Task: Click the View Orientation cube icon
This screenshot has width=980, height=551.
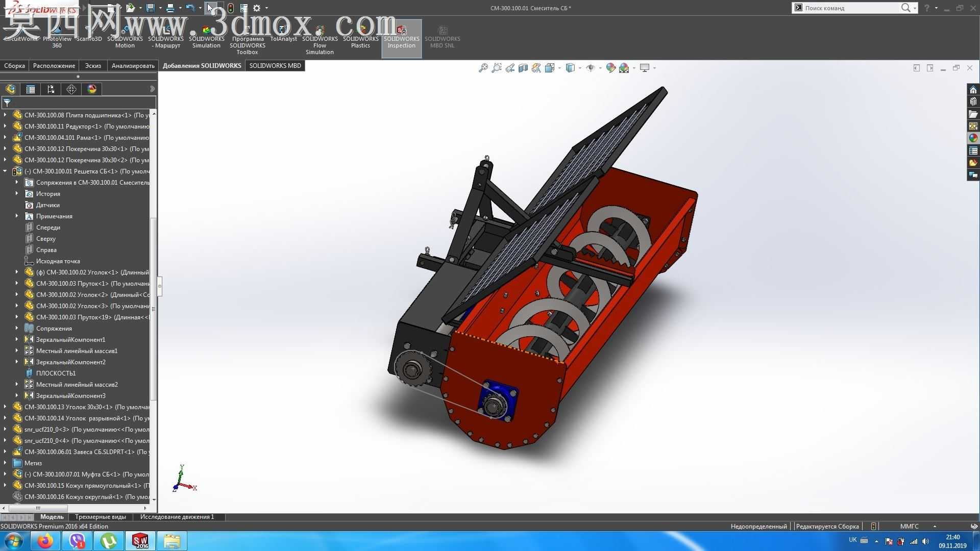Action: click(x=549, y=68)
